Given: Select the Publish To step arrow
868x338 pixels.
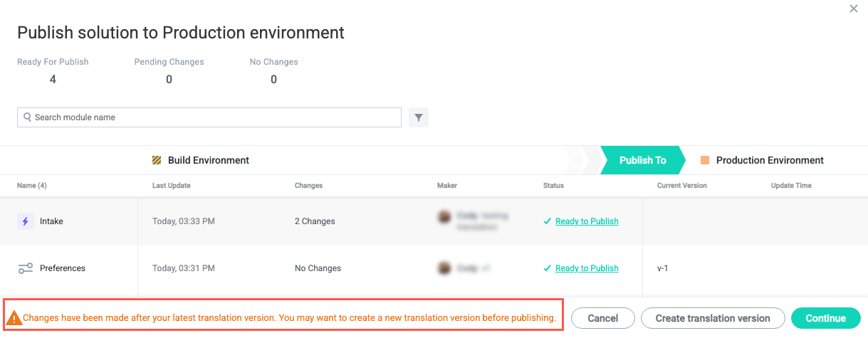Looking at the screenshot, I should point(642,160).
